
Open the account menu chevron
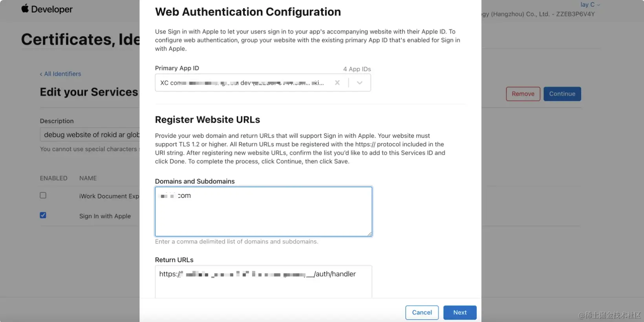[598, 5]
